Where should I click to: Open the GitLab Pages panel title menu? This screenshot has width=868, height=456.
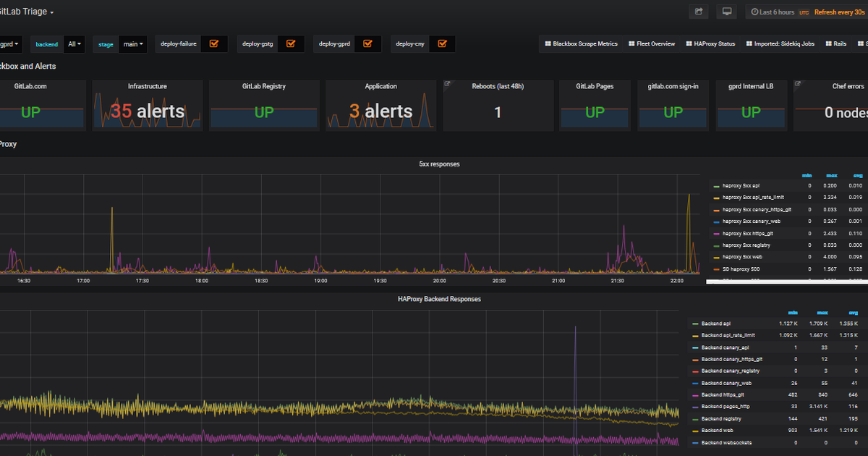click(x=595, y=86)
